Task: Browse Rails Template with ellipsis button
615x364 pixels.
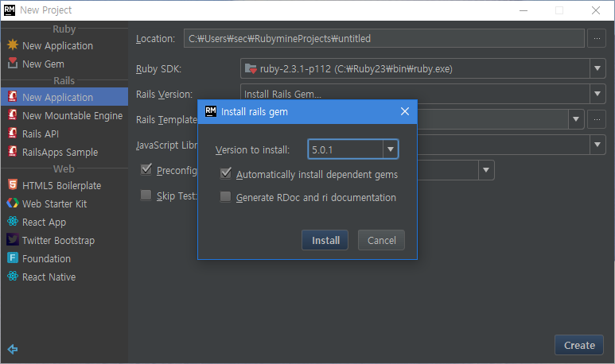Action: pyautogui.click(x=597, y=119)
